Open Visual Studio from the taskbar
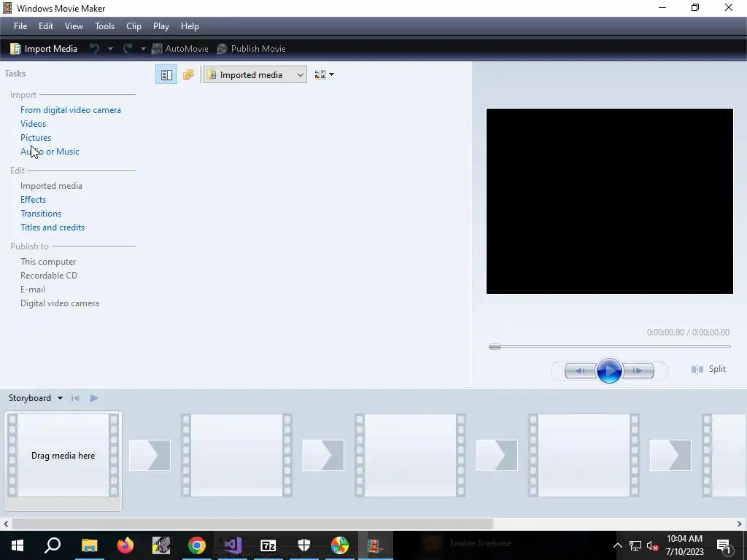The height and width of the screenshot is (560, 747). coord(233,545)
